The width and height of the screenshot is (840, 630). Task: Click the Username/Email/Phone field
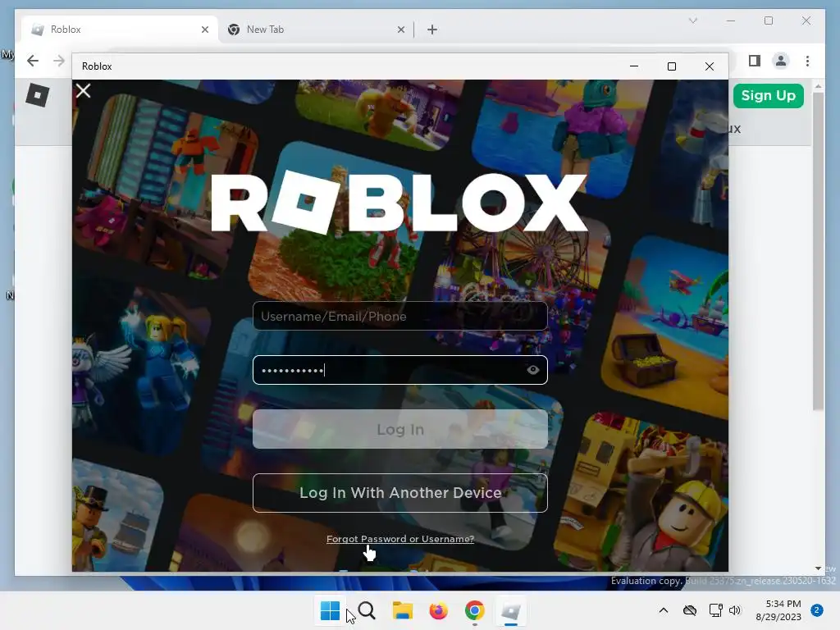[x=399, y=316]
